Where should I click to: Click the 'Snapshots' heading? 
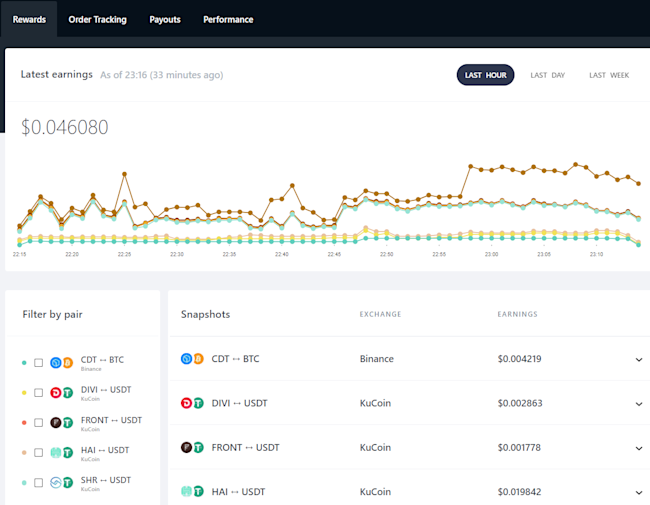pos(205,314)
